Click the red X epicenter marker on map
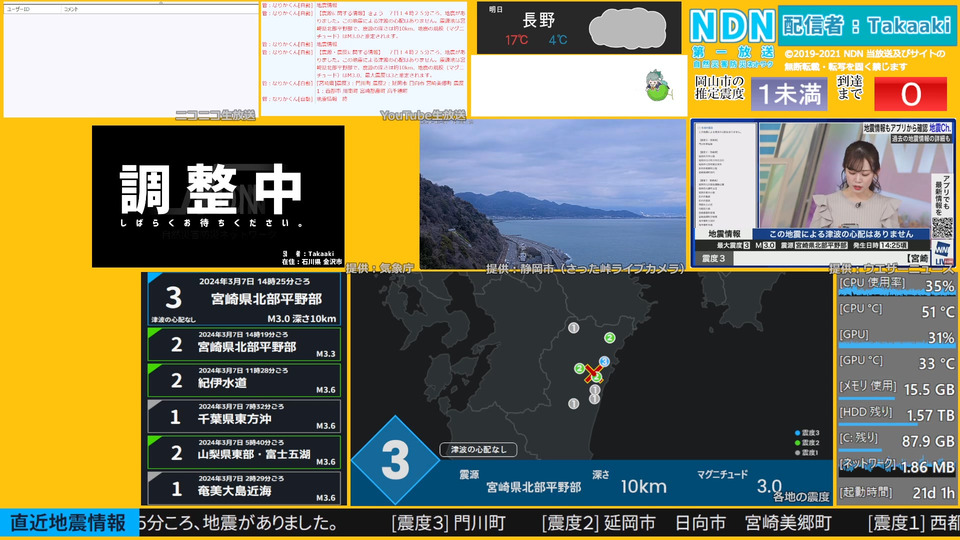This screenshot has height=540, width=960. (x=592, y=373)
